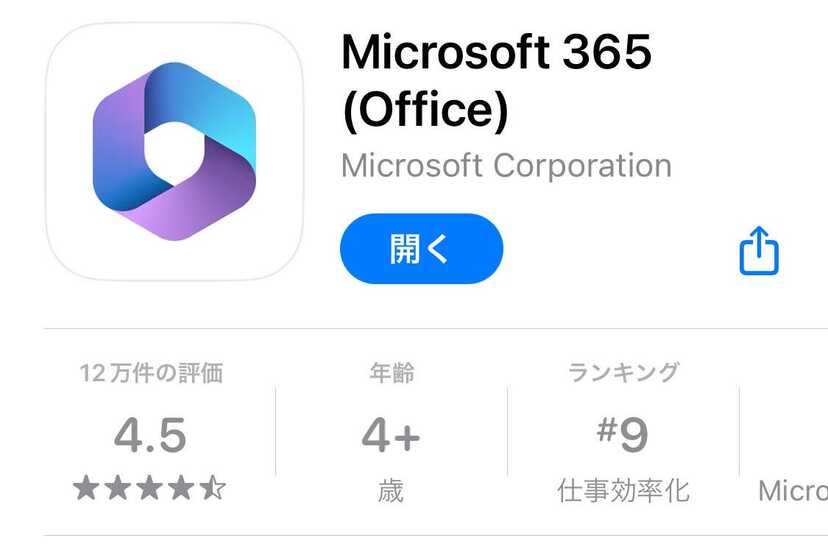The height and width of the screenshot is (552, 828).
Task: Tap the ランキング heading
Action: [623, 372]
